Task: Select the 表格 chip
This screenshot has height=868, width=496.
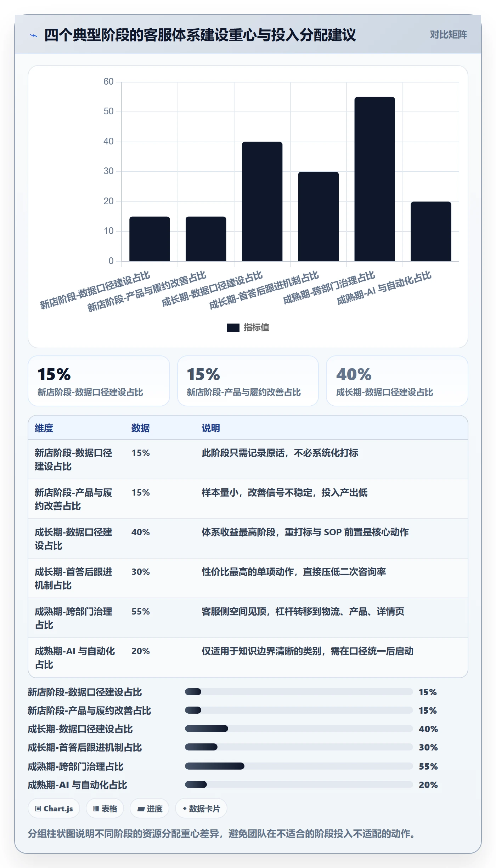Action: coord(105,809)
